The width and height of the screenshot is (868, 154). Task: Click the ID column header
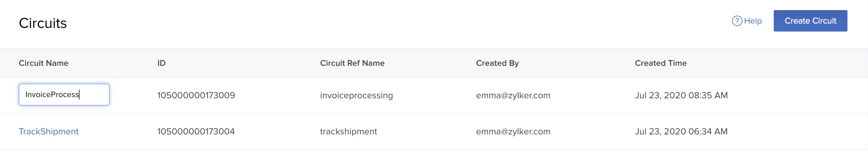pos(161,63)
